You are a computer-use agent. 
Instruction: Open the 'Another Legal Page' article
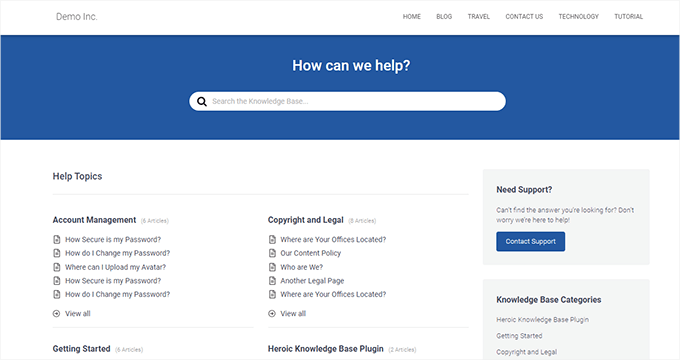(x=312, y=281)
